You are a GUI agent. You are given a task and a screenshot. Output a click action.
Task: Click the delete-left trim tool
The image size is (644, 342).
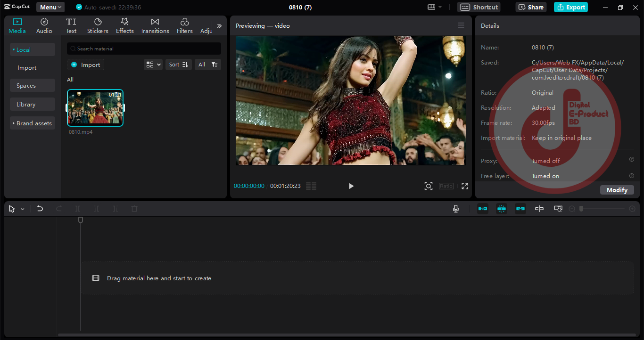point(97,209)
